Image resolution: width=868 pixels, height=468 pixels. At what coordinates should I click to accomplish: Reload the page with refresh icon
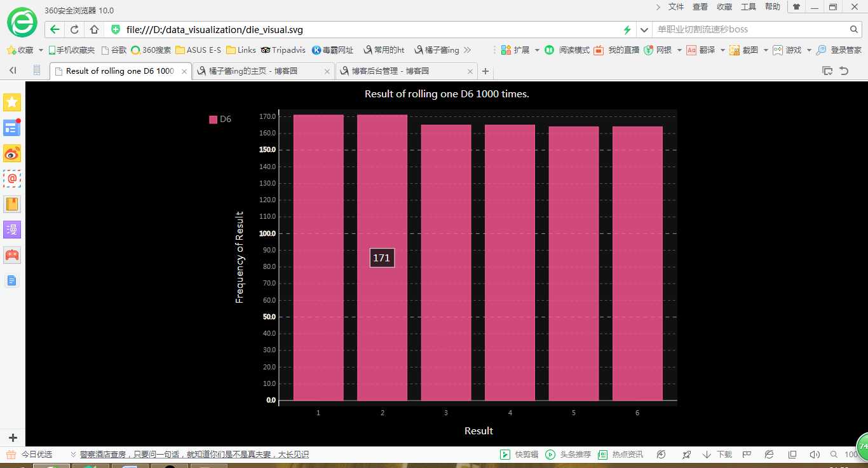pos(74,29)
